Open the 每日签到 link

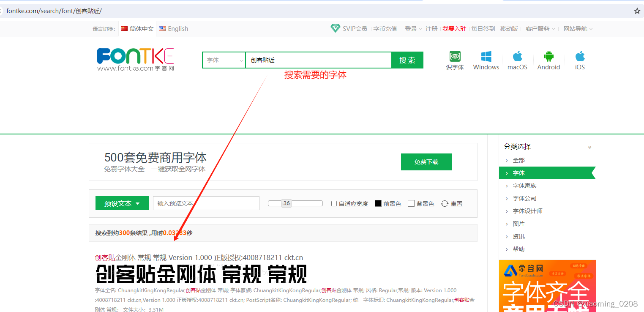483,29
